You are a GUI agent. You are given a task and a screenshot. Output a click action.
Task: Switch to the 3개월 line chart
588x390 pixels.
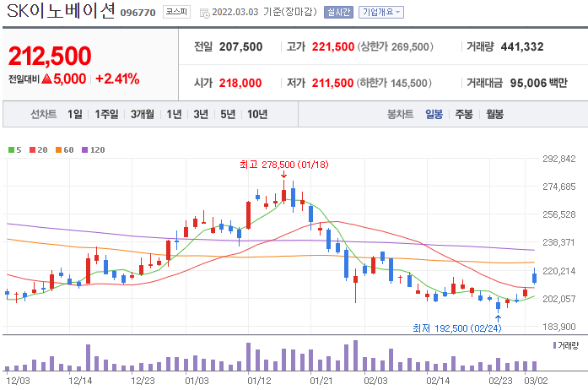click(x=142, y=114)
